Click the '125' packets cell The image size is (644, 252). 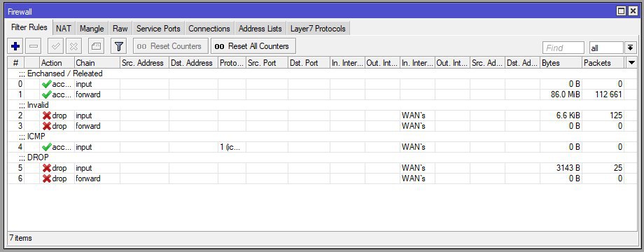(603, 115)
